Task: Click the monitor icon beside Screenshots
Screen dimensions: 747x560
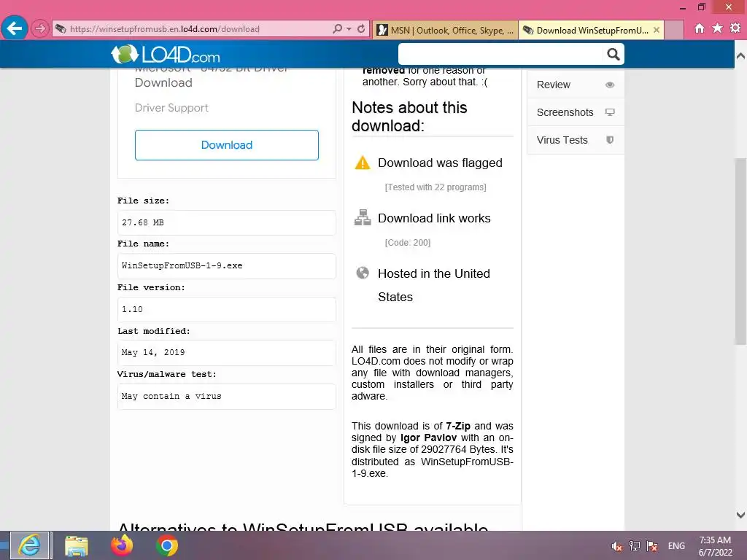Action: click(x=610, y=112)
